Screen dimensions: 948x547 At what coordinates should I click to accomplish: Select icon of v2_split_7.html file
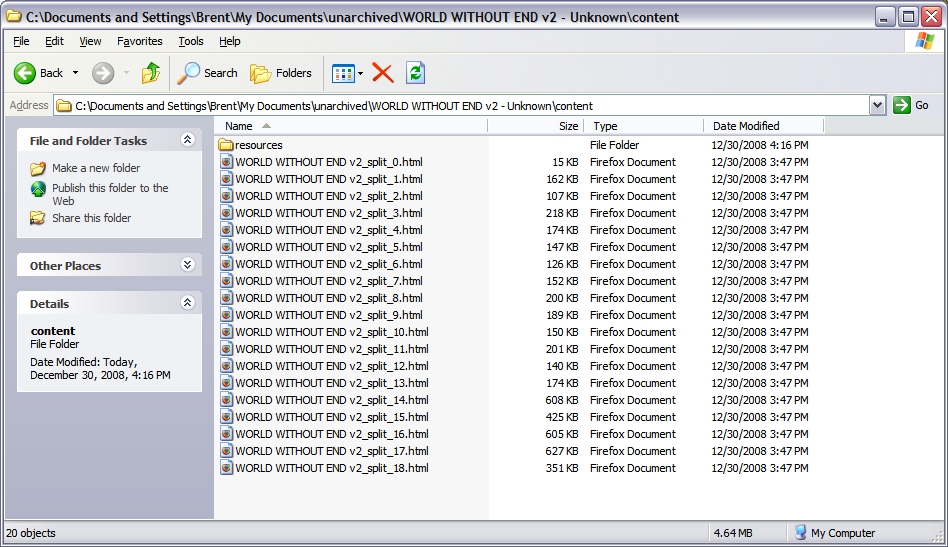coord(227,281)
